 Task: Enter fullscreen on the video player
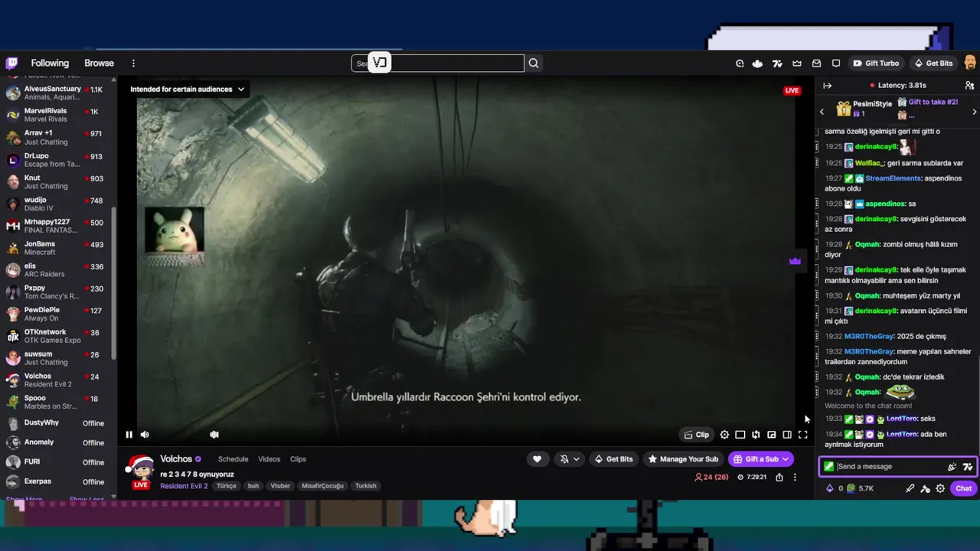click(x=803, y=435)
